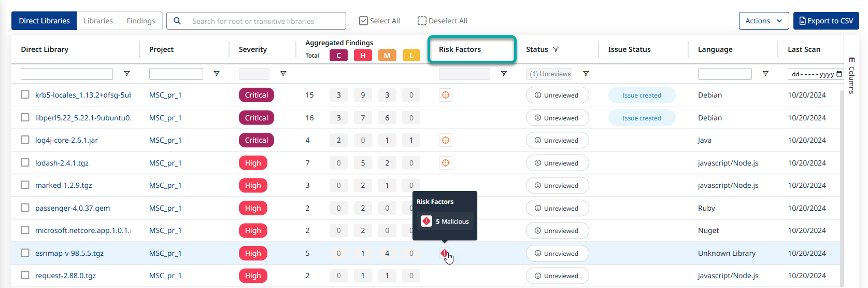Click the filter funnel under the Risk Factors column
868x288 pixels.
point(504,74)
